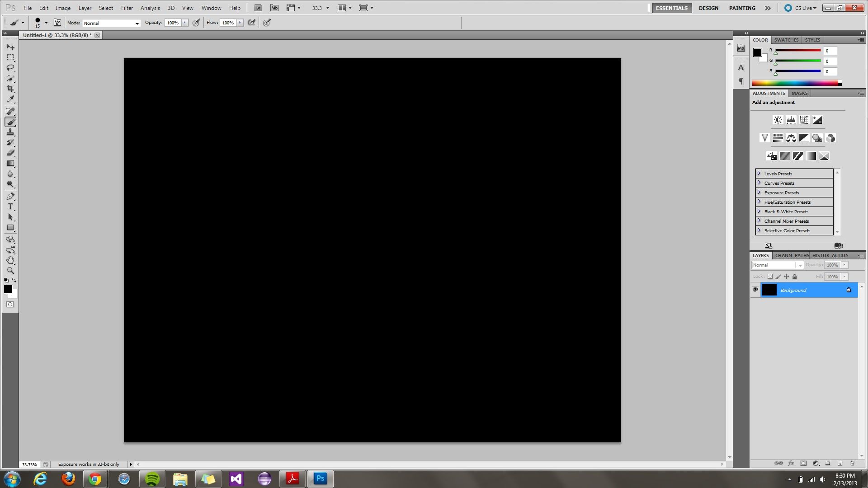868x488 pixels.
Task: Delete layer with trash icon
Action: (x=852, y=463)
